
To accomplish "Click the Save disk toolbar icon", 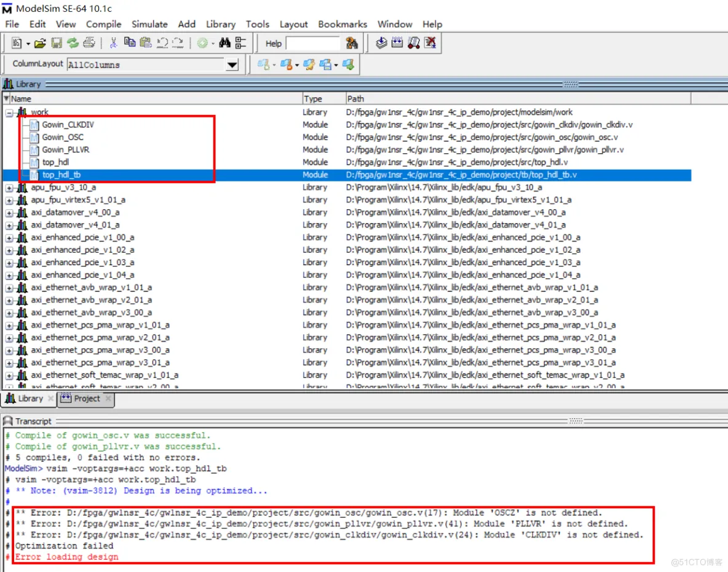I will tap(57, 43).
